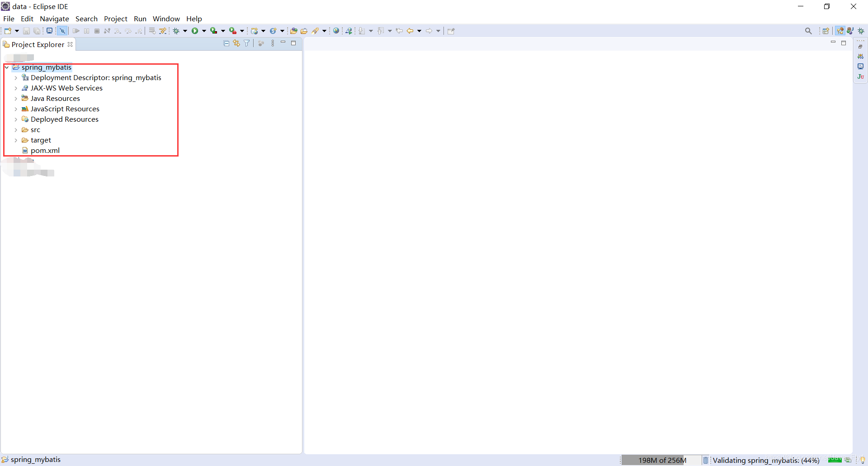
Task: Maximize the editor area
Action: click(844, 43)
